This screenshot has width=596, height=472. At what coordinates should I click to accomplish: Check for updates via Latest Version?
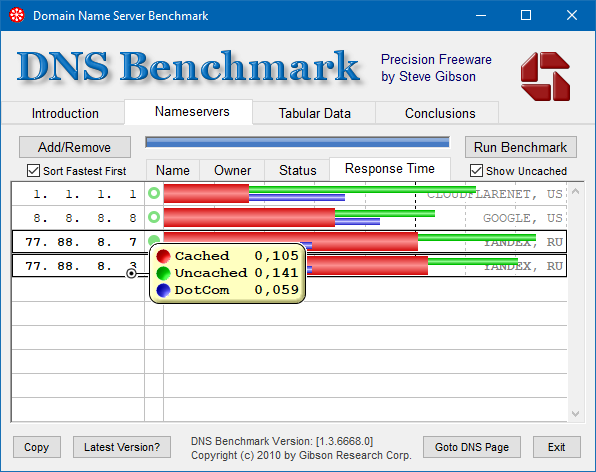tap(122, 447)
